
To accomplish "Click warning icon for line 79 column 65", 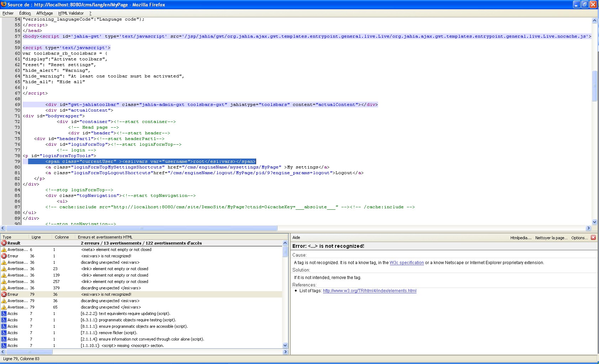I will tap(4, 307).
